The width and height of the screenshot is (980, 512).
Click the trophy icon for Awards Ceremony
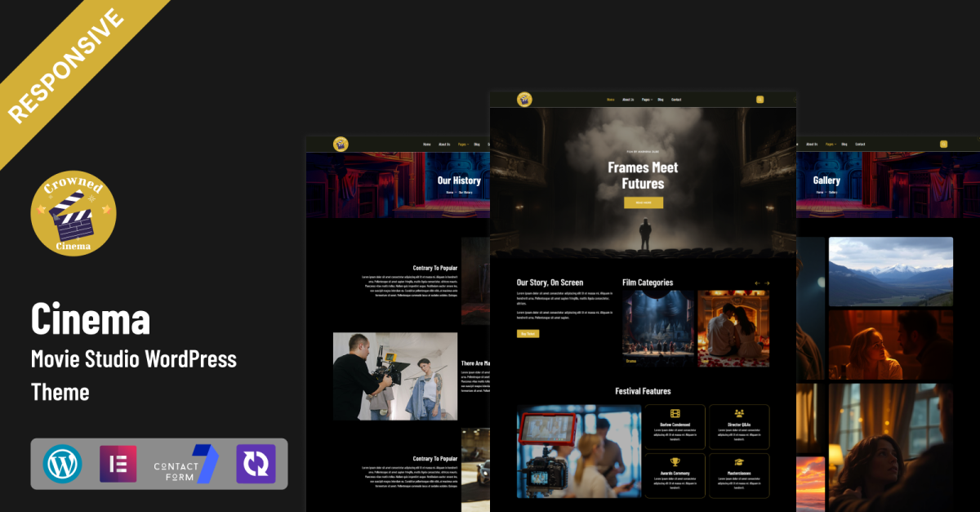(x=675, y=462)
